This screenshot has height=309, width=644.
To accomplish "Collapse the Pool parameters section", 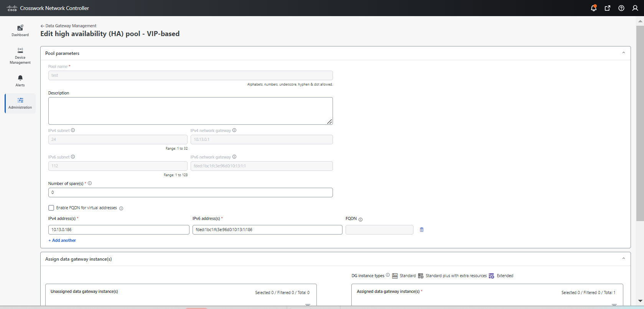I will pyautogui.click(x=624, y=53).
